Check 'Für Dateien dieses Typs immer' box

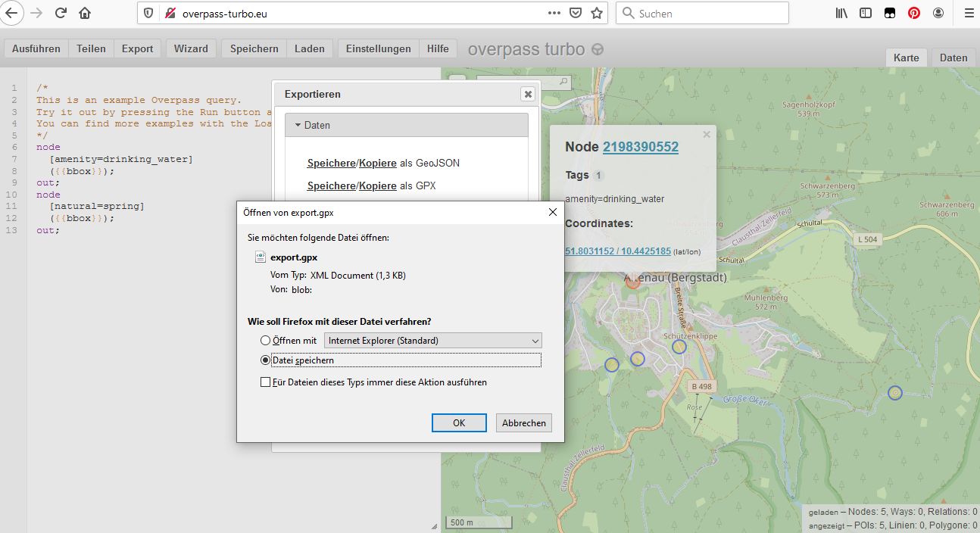[265, 382]
